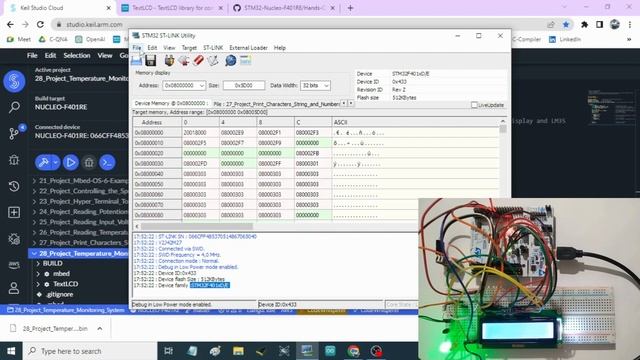The width and height of the screenshot is (640, 360).
Task: Open the View menu in ST-LINK Utility
Action: [x=169, y=48]
